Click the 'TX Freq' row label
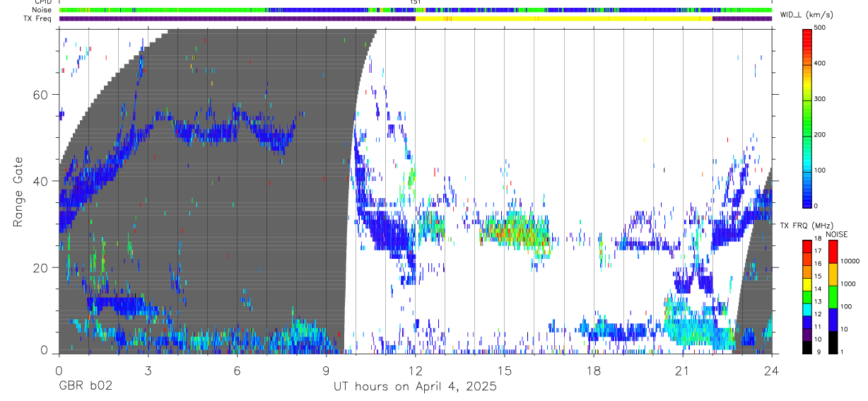Image resolution: width=868 pixels, height=401 pixels. [x=37, y=18]
